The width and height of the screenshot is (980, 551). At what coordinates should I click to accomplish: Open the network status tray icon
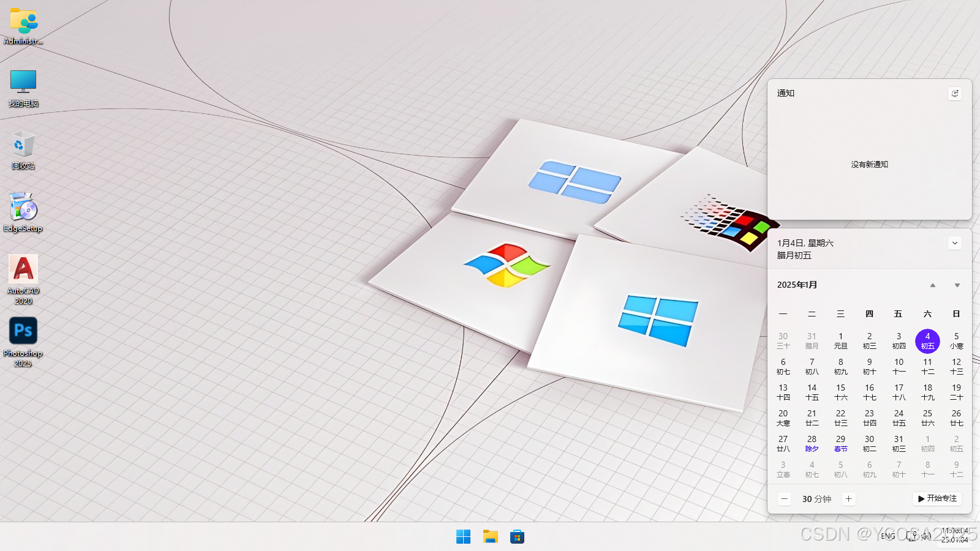(912, 536)
